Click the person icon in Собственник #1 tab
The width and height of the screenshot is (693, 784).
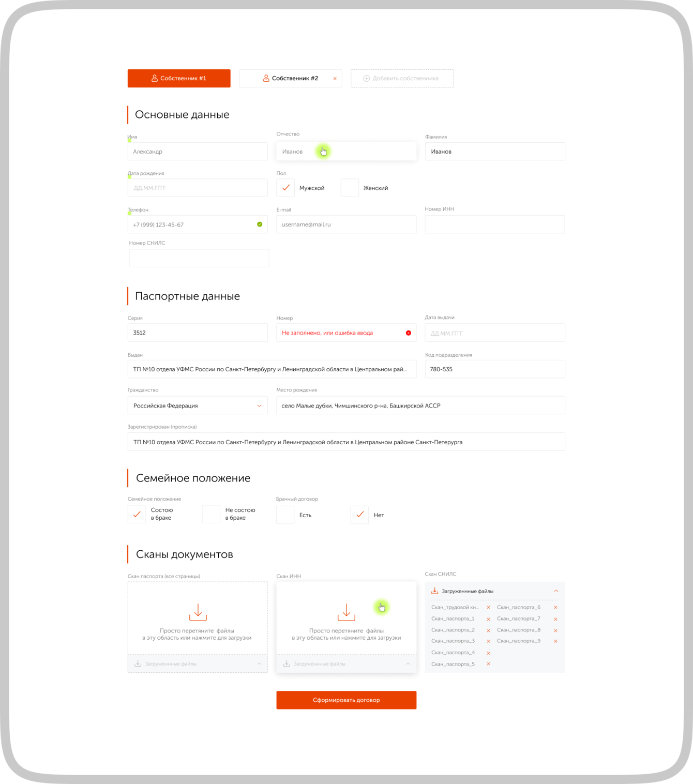coord(155,79)
